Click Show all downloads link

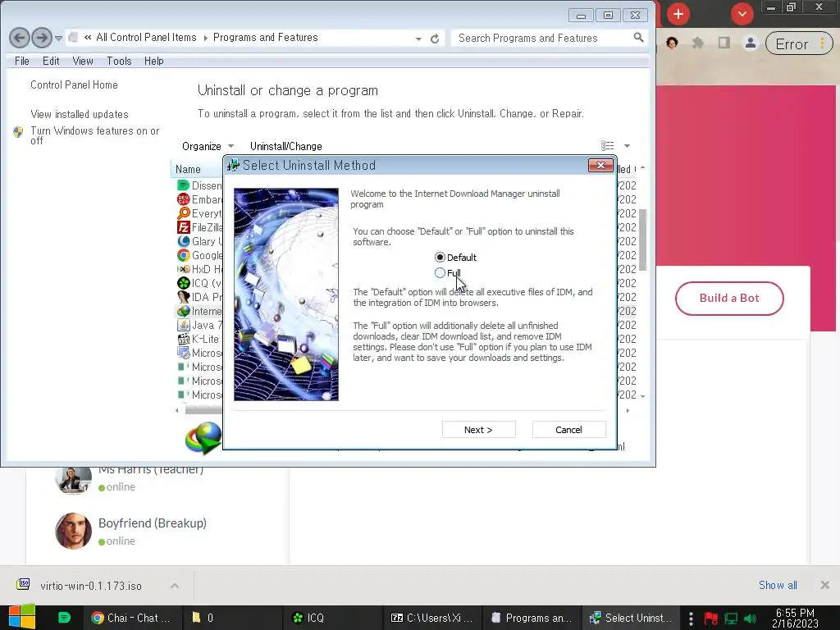[x=778, y=586]
